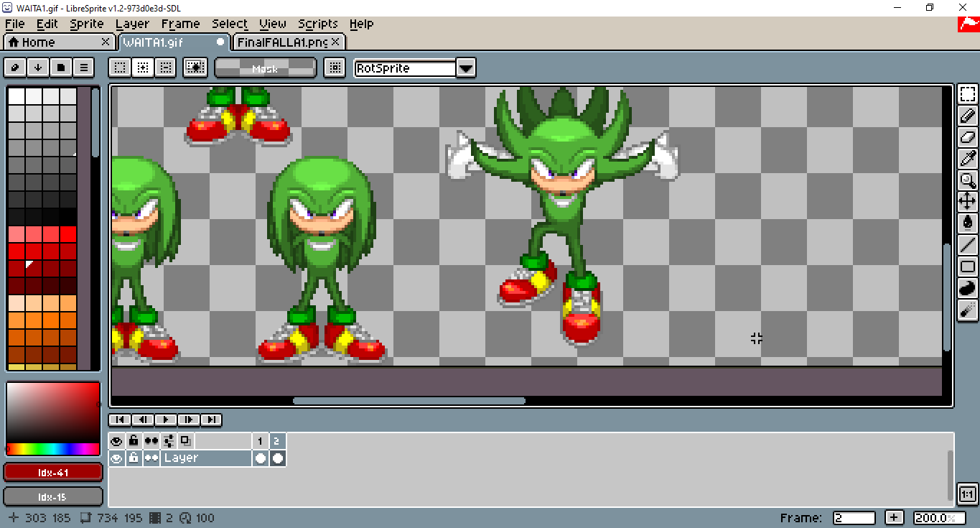Select frame 2 cel of Layer
Viewport: 980px width, 528px height.
(x=277, y=458)
